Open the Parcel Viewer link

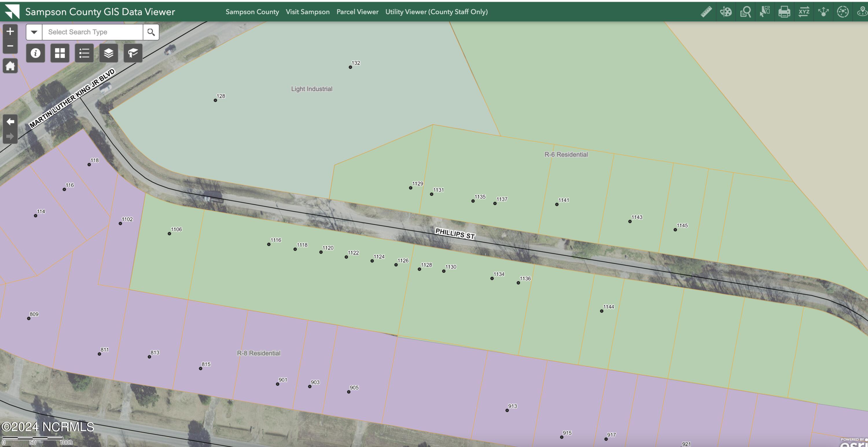[357, 12]
